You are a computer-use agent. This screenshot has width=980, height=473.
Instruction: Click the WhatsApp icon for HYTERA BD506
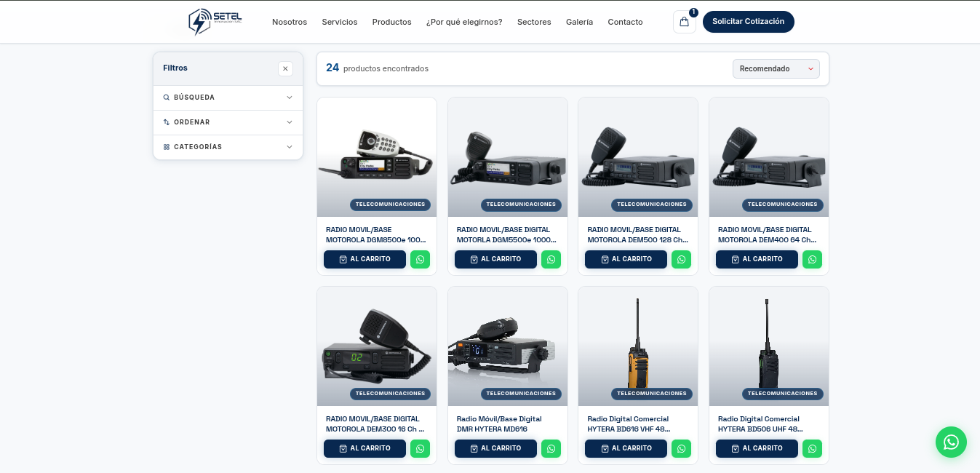[x=812, y=448]
